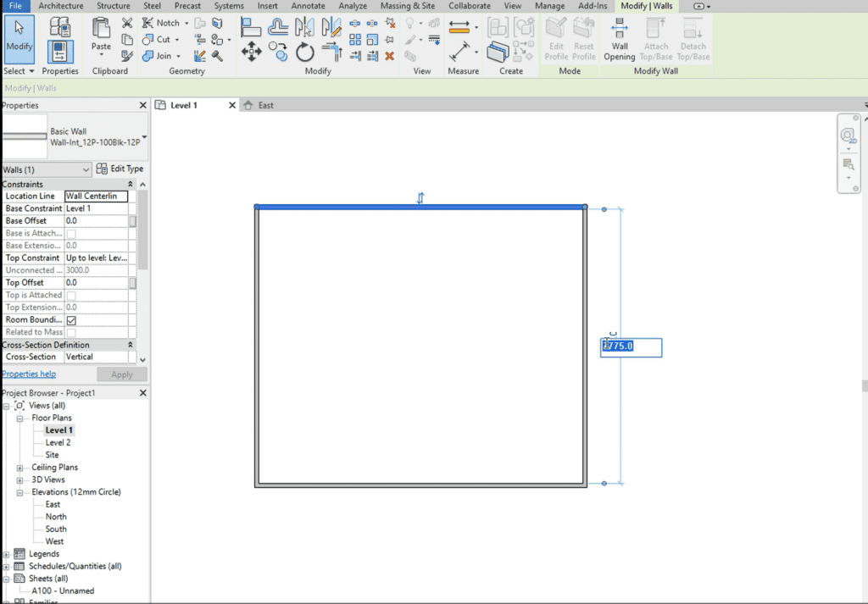Image resolution: width=868 pixels, height=604 pixels.
Task: Toggle the Room Bounding checkbox
Action: 71,321
